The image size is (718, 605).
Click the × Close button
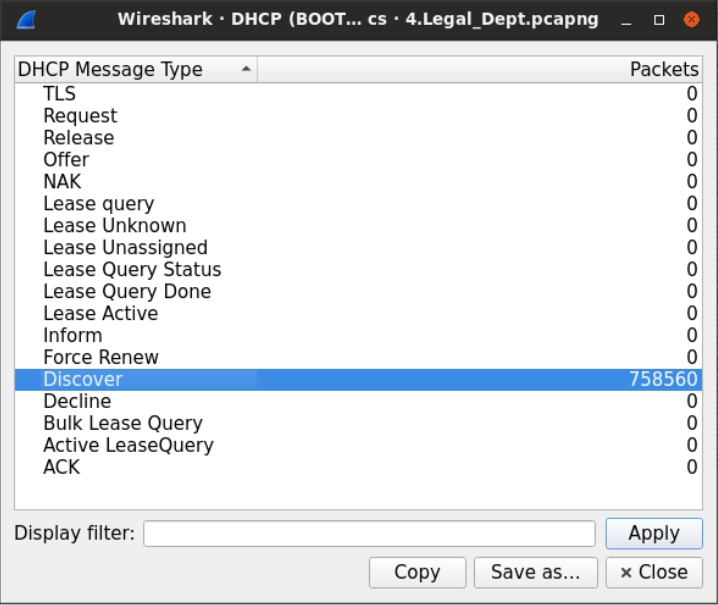point(654,572)
